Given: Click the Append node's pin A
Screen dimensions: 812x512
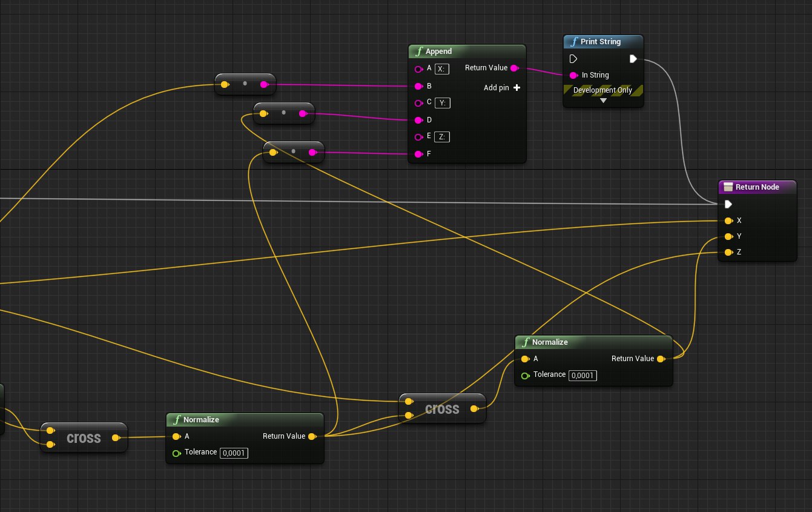Looking at the screenshot, I should (418, 69).
